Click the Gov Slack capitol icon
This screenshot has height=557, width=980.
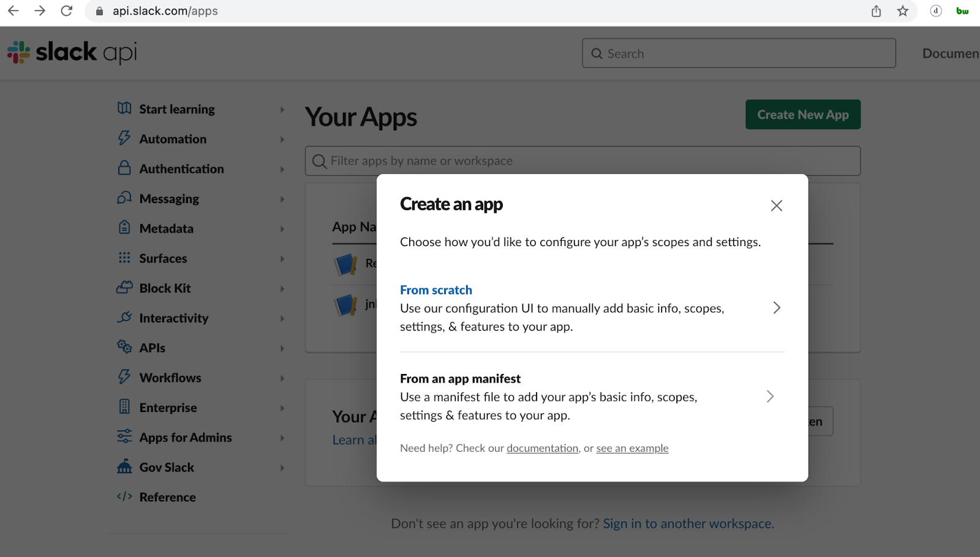124,466
